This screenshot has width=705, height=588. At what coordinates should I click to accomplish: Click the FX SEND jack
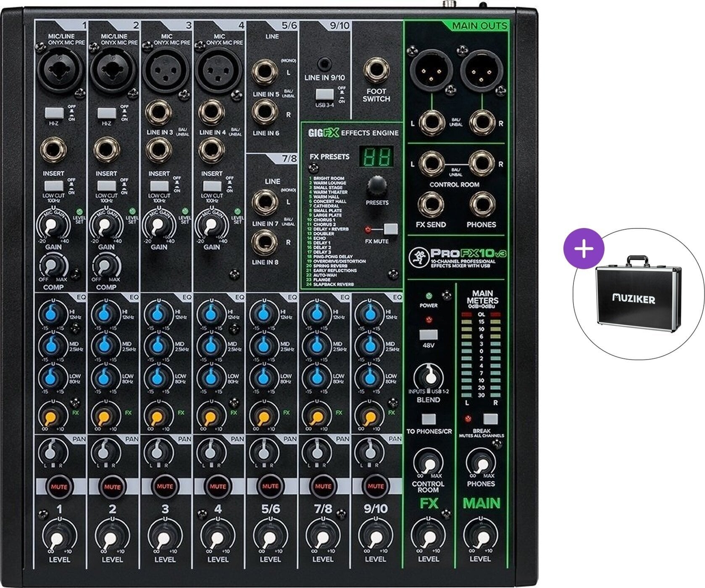tap(431, 204)
